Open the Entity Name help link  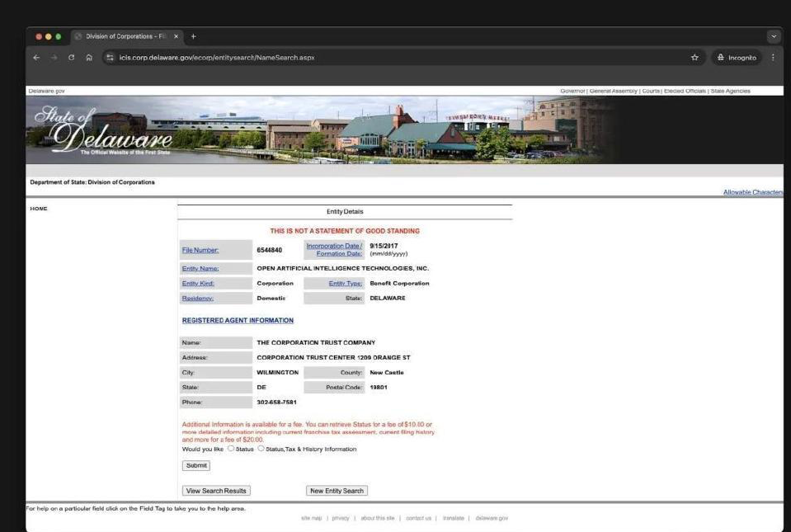pyautogui.click(x=200, y=268)
